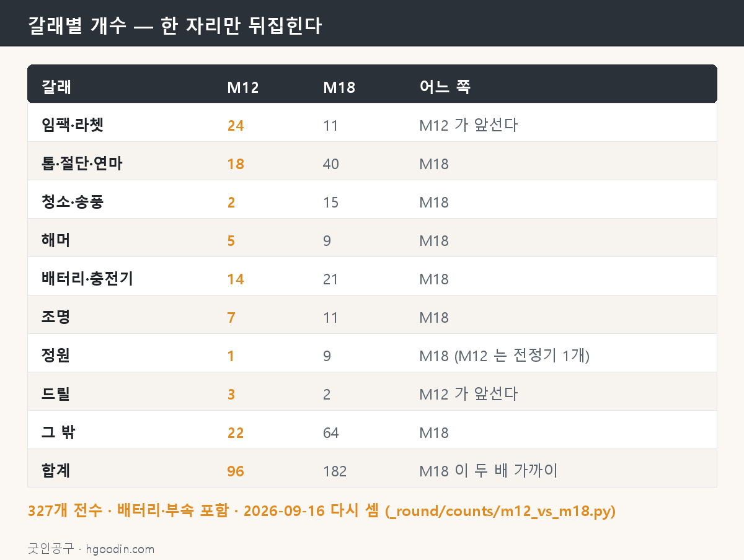744x560 pixels.
Task: Select the '배터리·충전기' row label
Action: (x=87, y=279)
